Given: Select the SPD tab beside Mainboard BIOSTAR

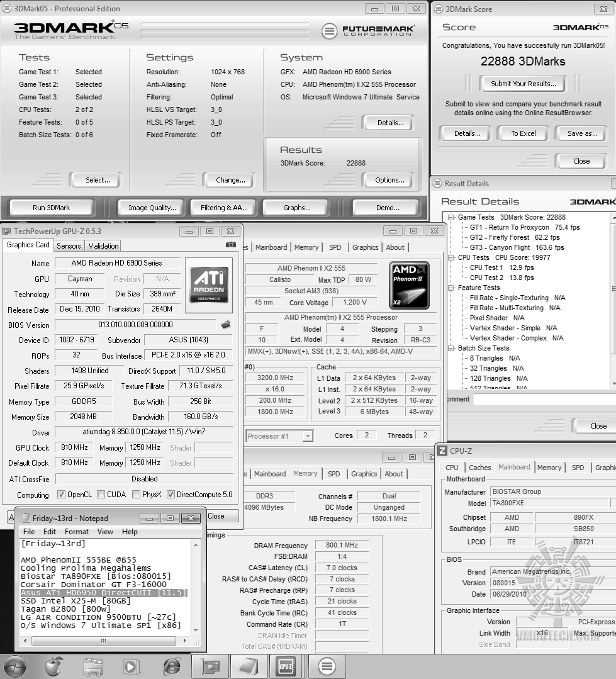Looking at the screenshot, I should pyautogui.click(x=578, y=468).
